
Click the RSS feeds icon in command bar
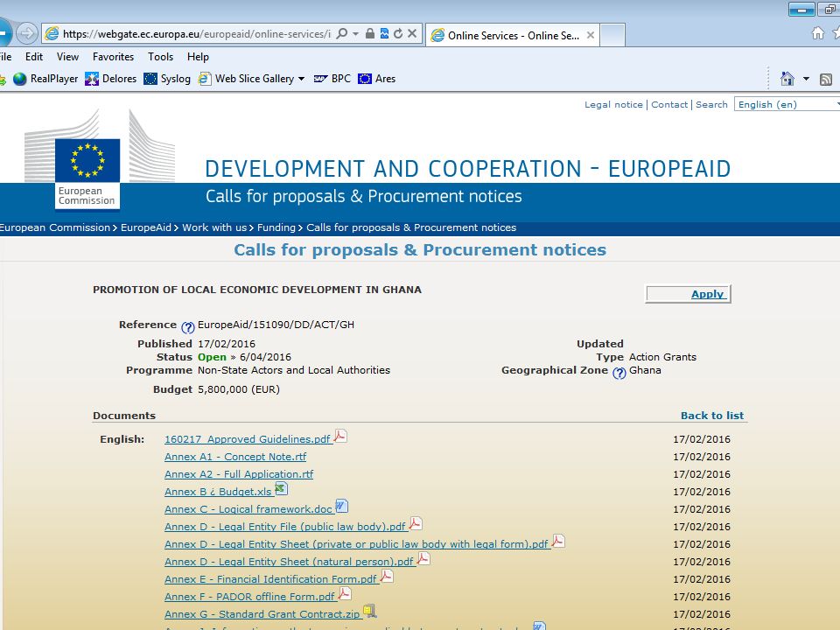(x=826, y=80)
